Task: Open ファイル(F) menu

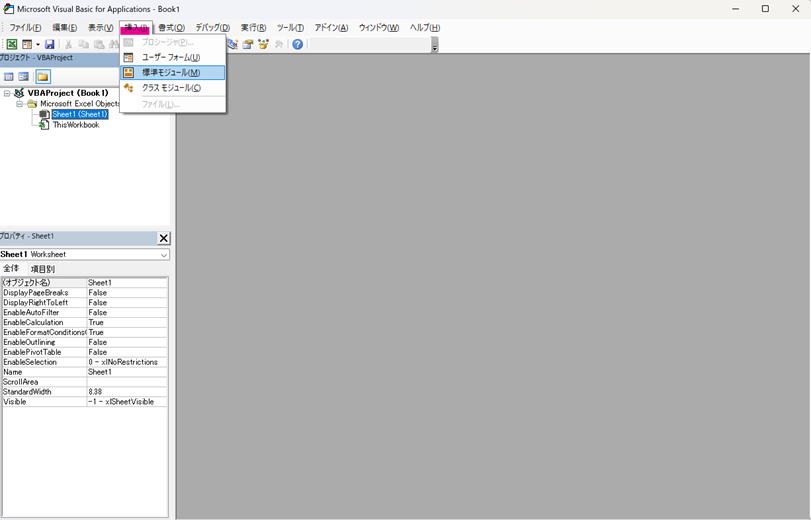Action: tap(25, 28)
